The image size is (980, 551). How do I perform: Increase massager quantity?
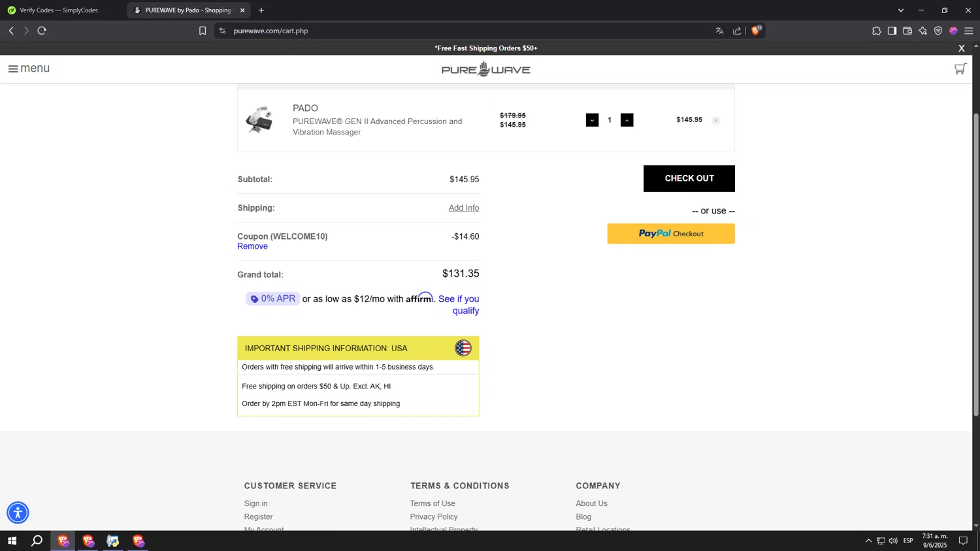[627, 120]
